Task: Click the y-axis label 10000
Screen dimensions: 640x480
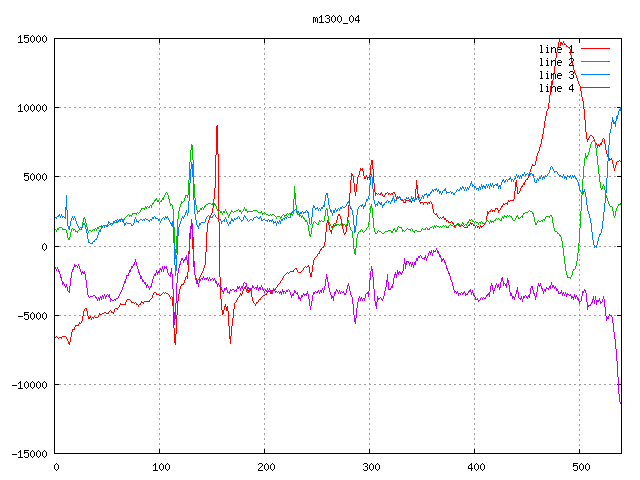Action: pyautogui.click(x=32, y=108)
